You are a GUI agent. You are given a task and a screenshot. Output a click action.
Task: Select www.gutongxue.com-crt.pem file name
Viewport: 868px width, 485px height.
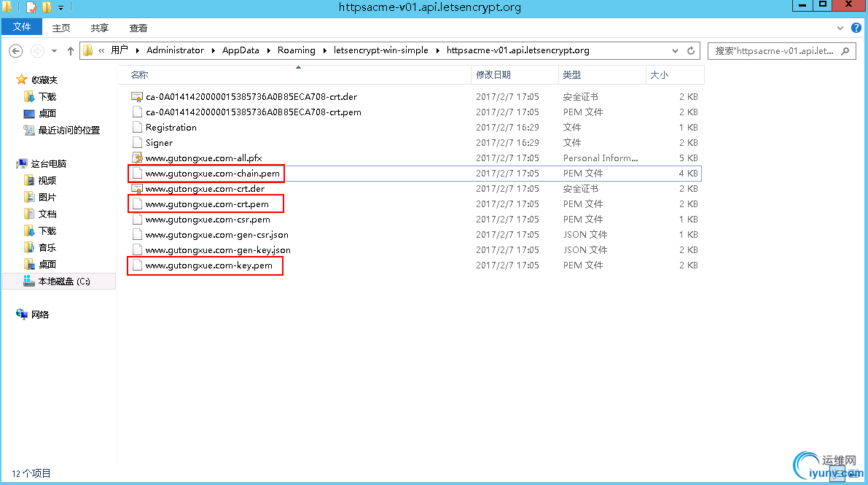coord(207,204)
